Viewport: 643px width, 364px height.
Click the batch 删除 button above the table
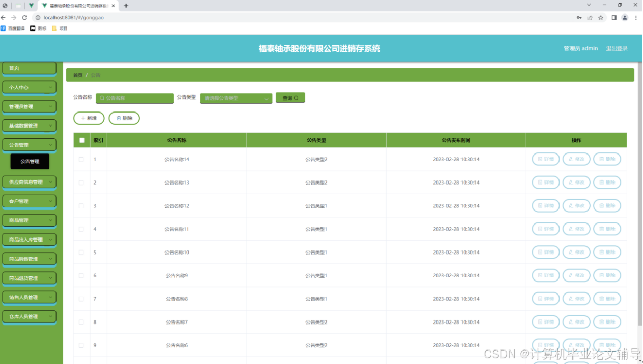(124, 118)
